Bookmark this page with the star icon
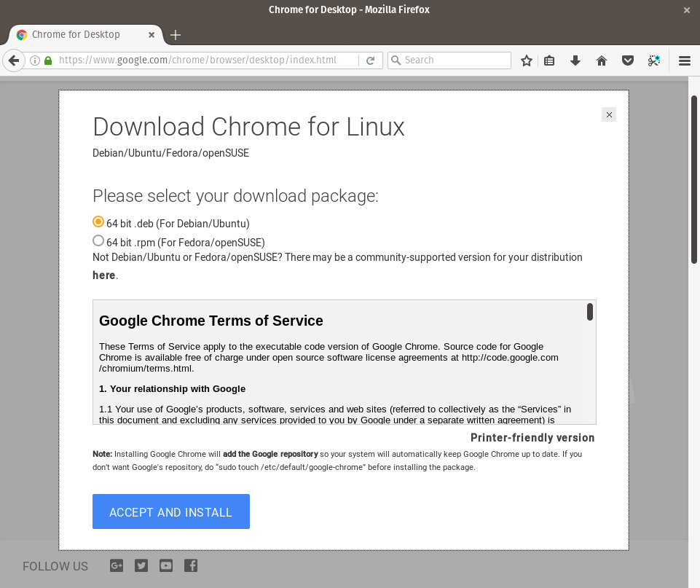700x588 pixels. click(527, 60)
